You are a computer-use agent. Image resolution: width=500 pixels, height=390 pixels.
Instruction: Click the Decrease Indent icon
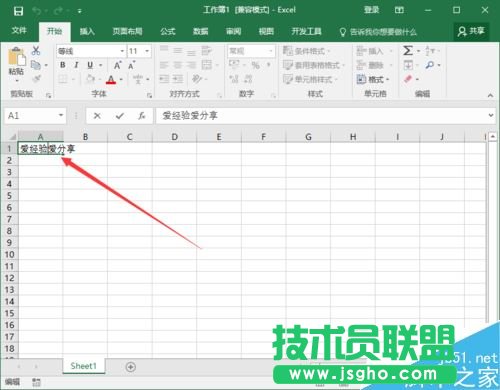164,79
